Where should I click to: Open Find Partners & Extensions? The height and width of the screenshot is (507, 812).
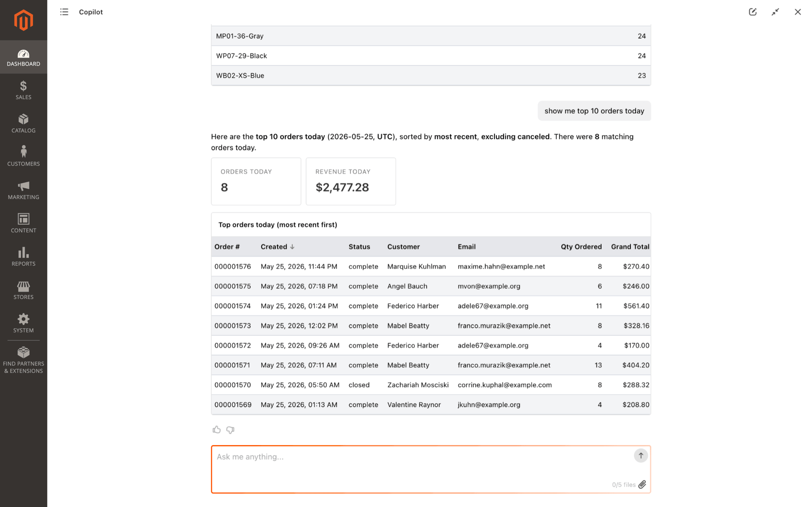click(23, 360)
